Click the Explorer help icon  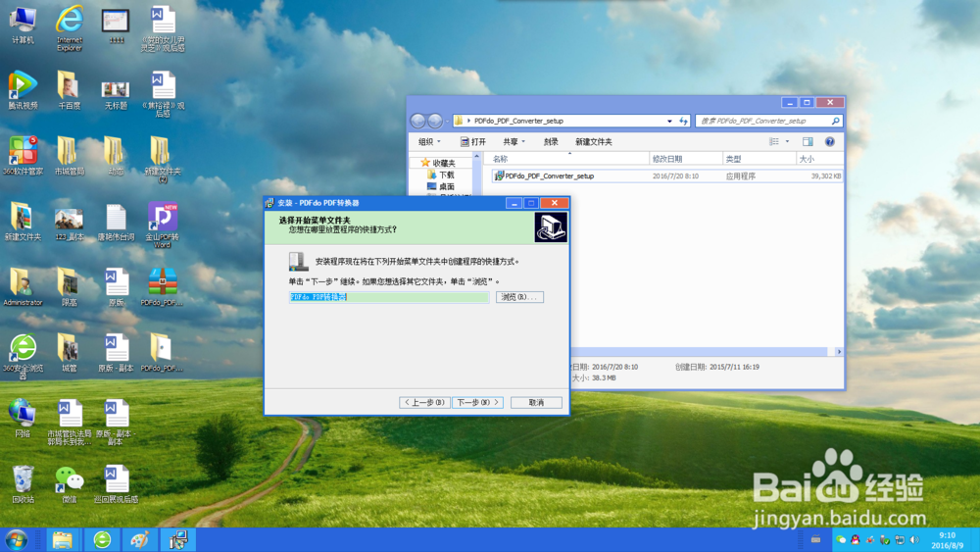point(829,142)
